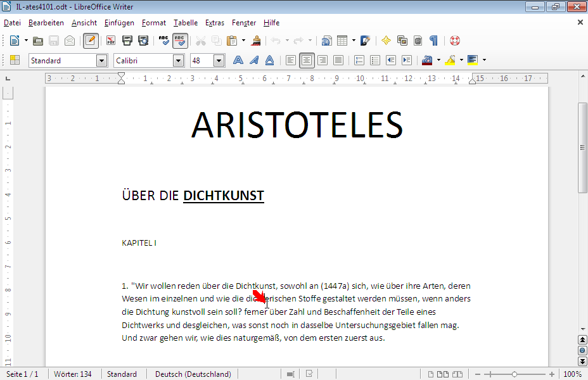Open the Extras menu
This screenshot has height=380, width=588.
coord(215,23)
